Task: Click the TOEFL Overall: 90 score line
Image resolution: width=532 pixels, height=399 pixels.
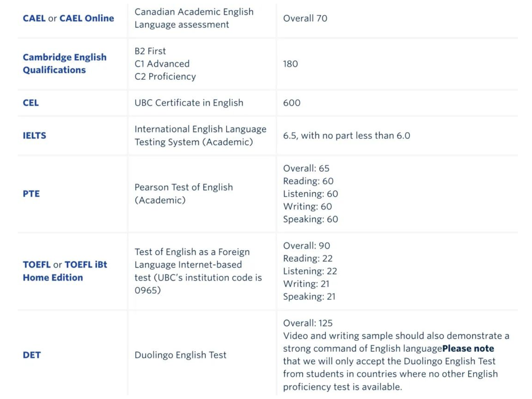Action: pyautogui.click(x=307, y=246)
